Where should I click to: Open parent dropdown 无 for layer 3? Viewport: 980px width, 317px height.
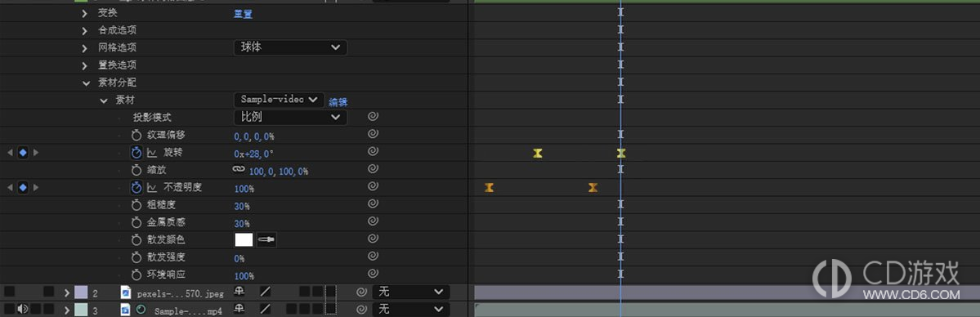(410, 309)
